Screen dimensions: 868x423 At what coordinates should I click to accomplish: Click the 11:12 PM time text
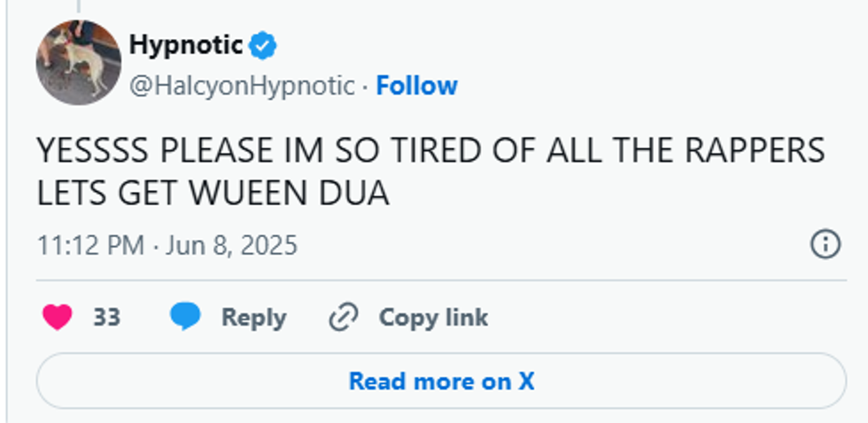click(x=89, y=245)
